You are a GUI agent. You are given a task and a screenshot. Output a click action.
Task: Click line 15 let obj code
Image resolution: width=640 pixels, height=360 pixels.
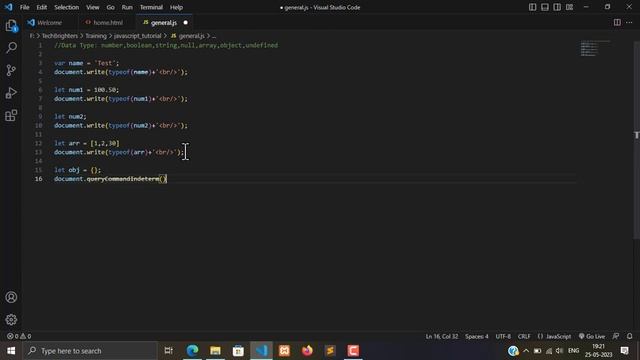pyautogui.click(x=78, y=170)
